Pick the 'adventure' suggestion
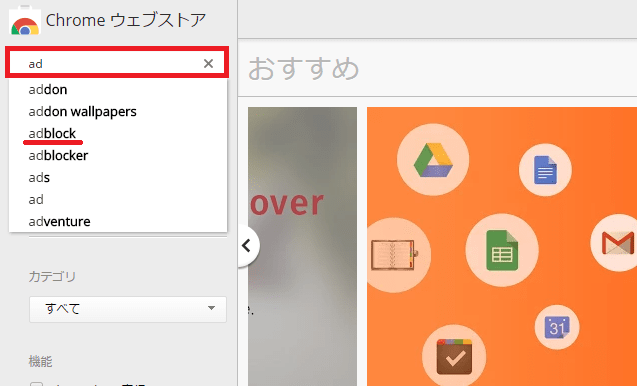637x386 pixels. [x=59, y=221]
